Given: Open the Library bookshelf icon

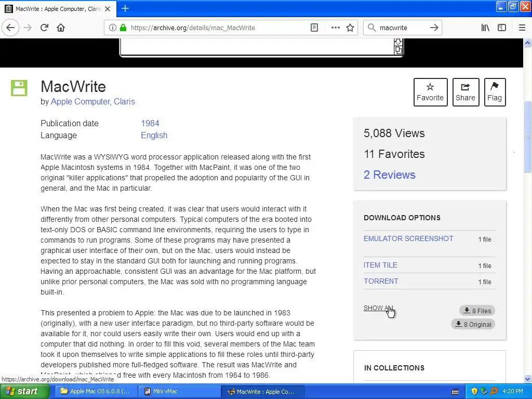Looking at the screenshot, I should point(485,28).
